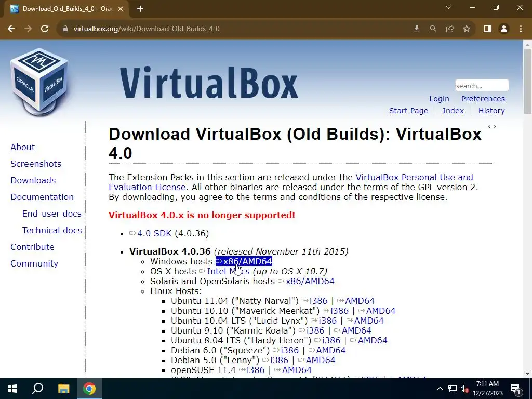Open File Explorer from the taskbar
This screenshot has height=399, width=532.
63,389
